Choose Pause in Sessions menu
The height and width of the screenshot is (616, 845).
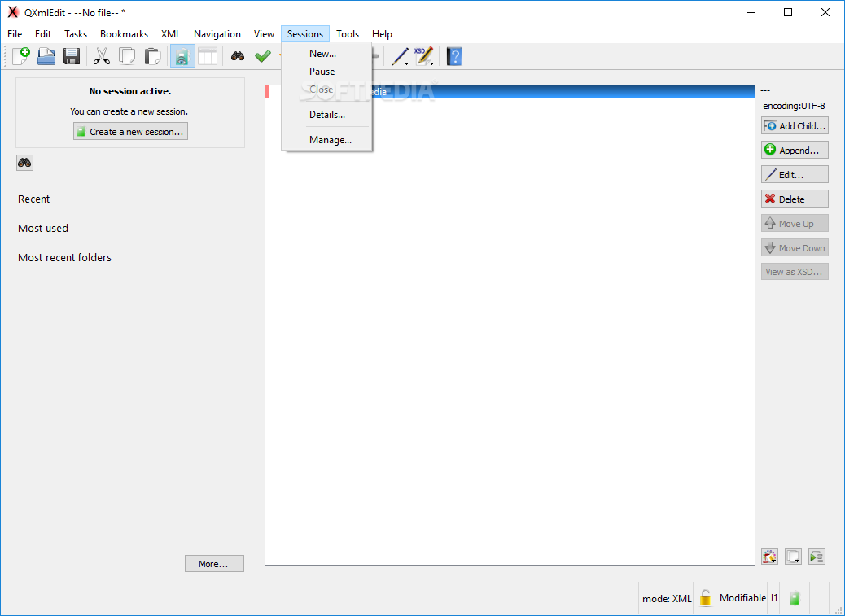click(x=326, y=71)
